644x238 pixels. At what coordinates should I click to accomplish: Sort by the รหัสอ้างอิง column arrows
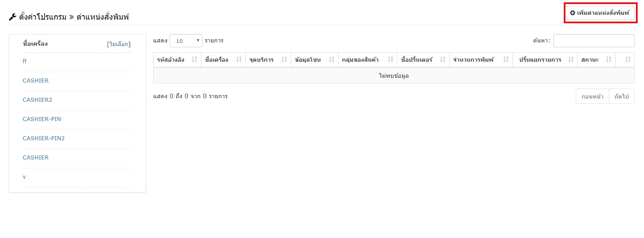[x=194, y=60]
